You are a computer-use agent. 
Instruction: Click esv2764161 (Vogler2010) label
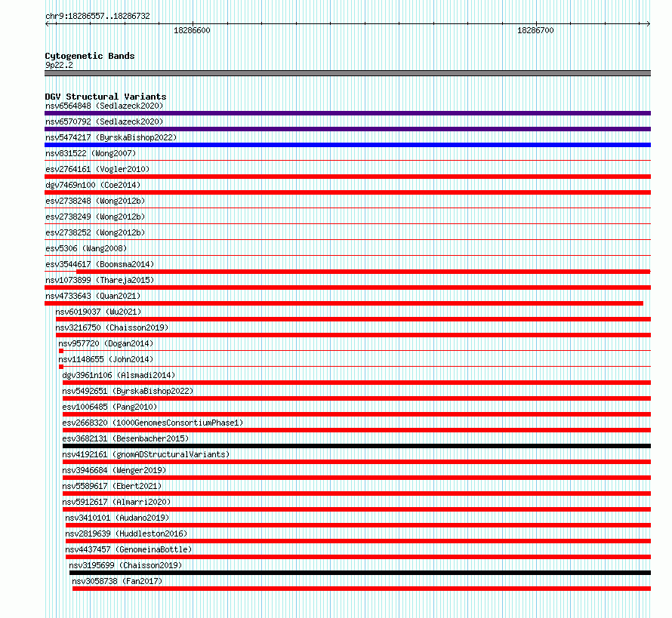pyautogui.click(x=97, y=169)
